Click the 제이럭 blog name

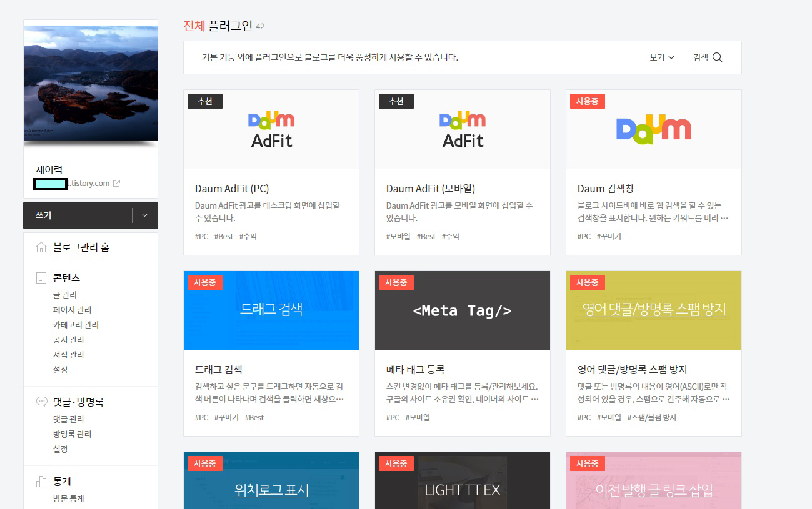pos(49,170)
